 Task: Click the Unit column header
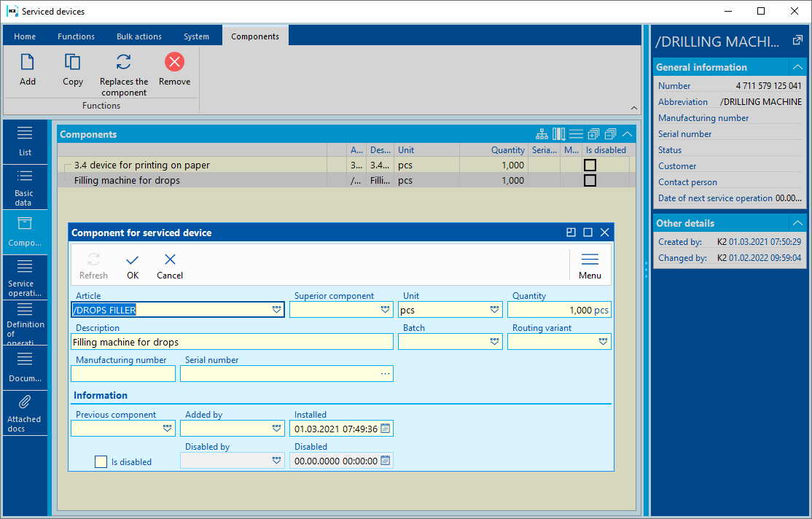point(426,149)
